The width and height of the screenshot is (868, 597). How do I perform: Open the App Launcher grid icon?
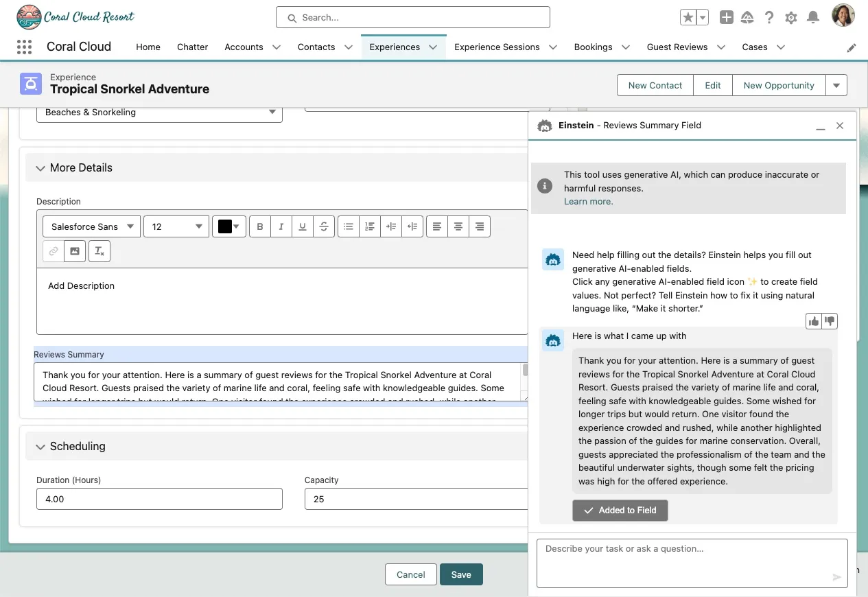point(24,47)
